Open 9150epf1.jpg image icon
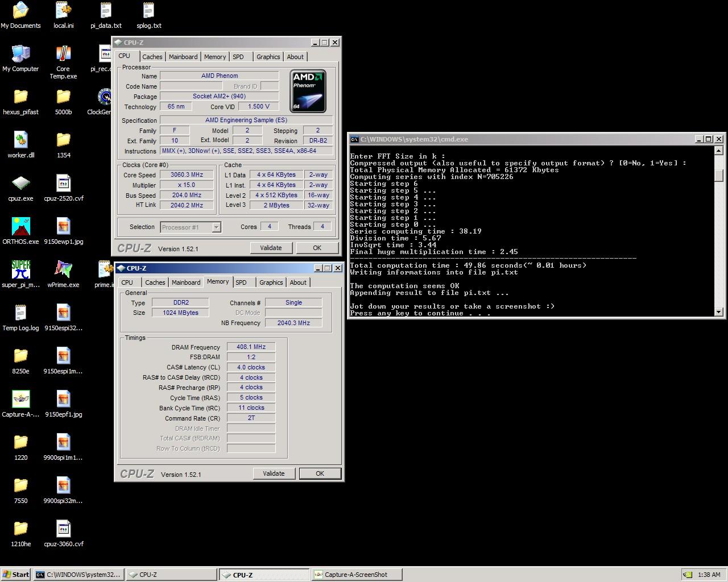Screen dimensions: 728x582 [63, 404]
